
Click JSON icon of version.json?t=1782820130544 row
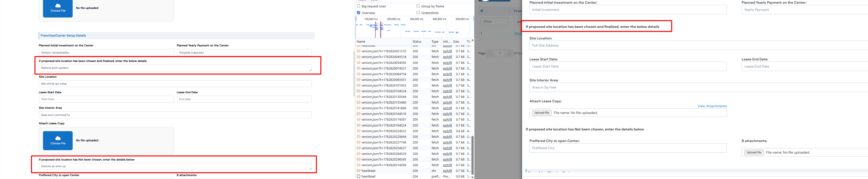tap(359, 97)
